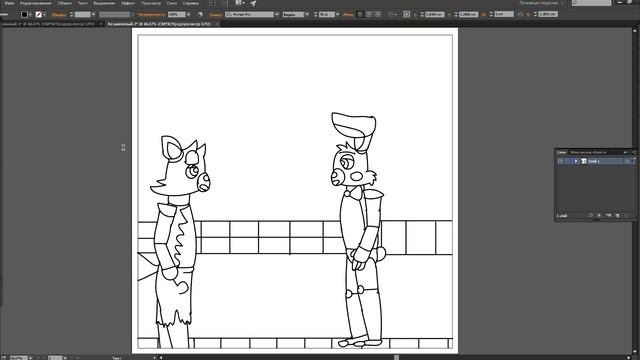Viewport: 640px width, 360px height.
Task: Click the opacity percentage field
Action: click(177, 14)
